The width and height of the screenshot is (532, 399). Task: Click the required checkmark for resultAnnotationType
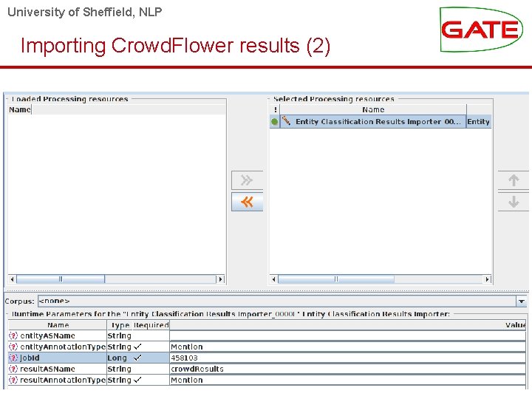pos(137,380)
